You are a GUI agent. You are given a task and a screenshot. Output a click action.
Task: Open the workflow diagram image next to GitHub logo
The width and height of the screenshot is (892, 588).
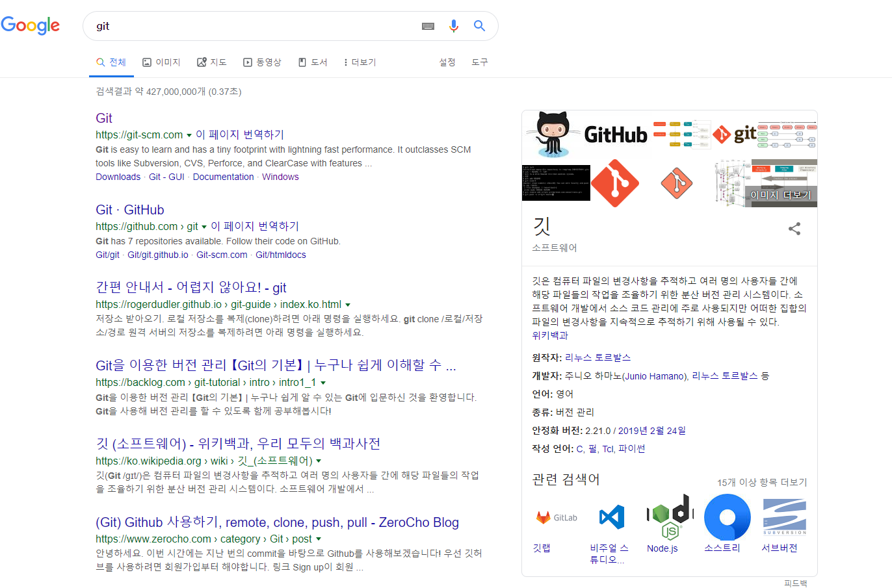[682, 134]
